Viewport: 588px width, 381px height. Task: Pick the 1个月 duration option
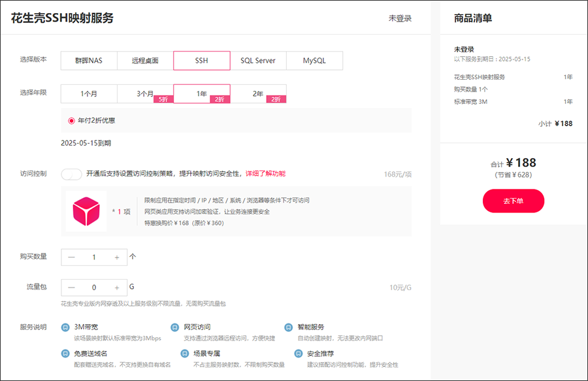pos(89,93)
